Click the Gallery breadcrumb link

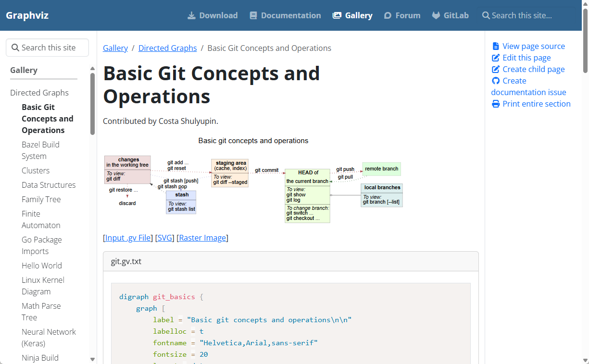[x=115, y=48]
